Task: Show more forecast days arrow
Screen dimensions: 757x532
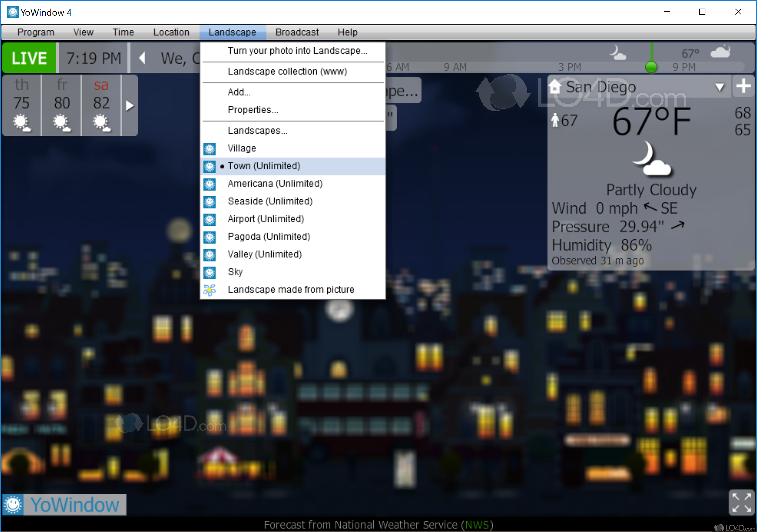Action: point(130,106)
